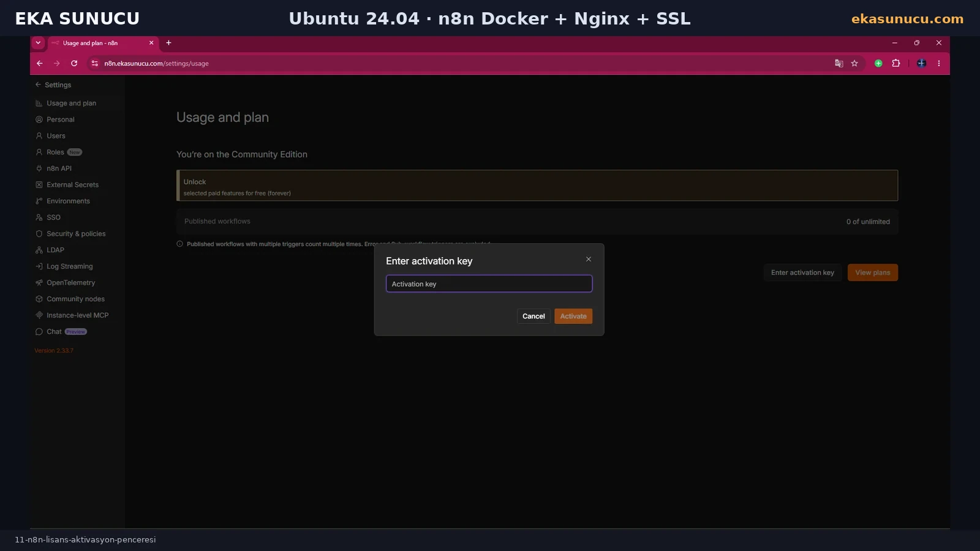Restore down the browser window
This screenshot has height=551, width=980.
pos(917,43)
